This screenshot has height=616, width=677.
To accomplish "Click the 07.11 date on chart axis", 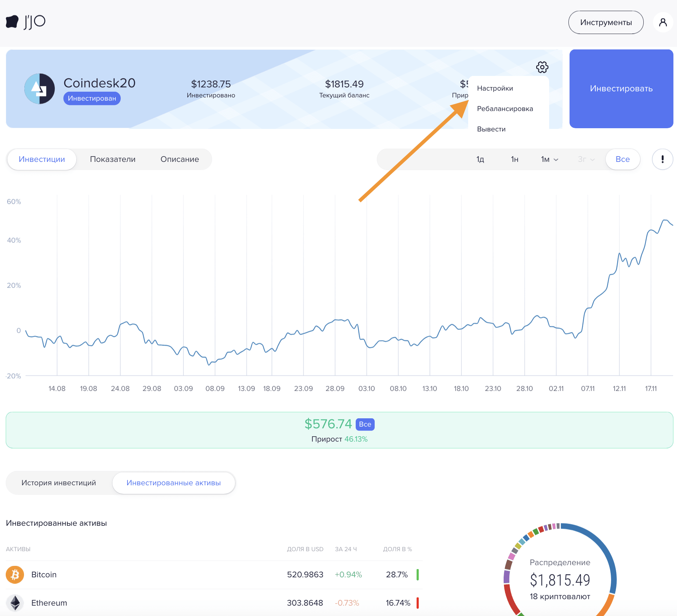I will 587,389.
